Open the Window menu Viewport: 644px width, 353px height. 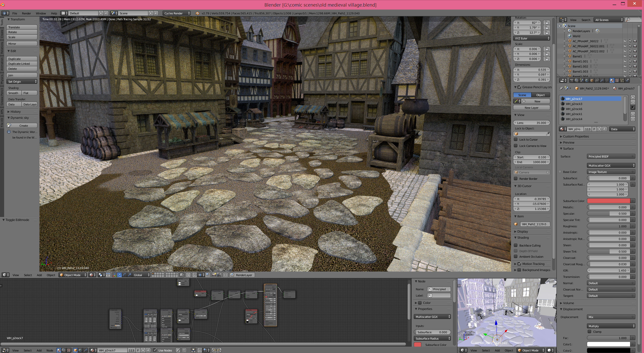coord(41,13)
